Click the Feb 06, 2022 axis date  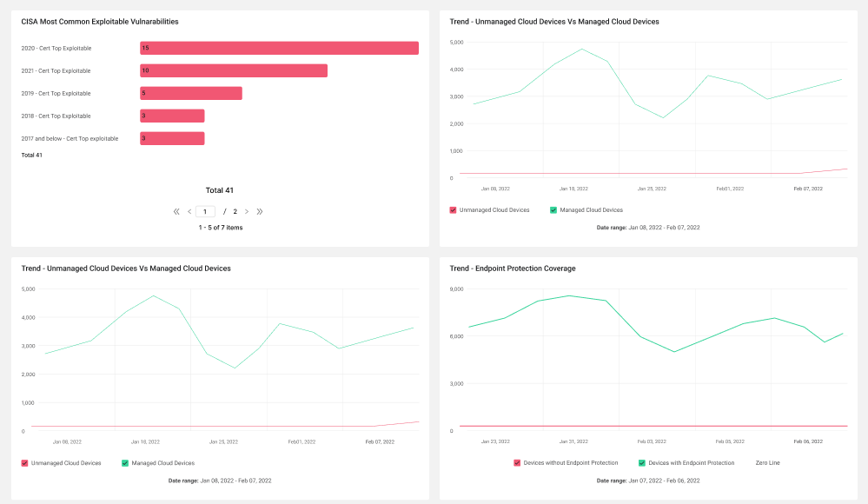point(808,442)
